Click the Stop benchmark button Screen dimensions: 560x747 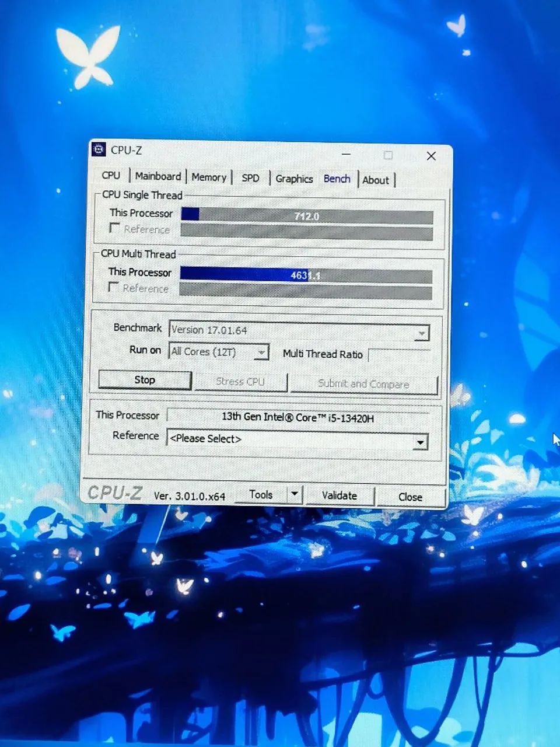145,380
